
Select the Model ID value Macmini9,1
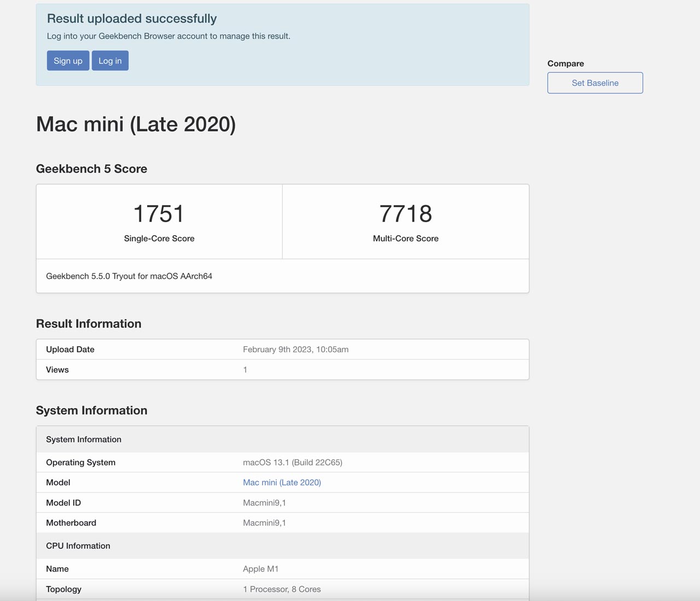click(x=264, y=503)
